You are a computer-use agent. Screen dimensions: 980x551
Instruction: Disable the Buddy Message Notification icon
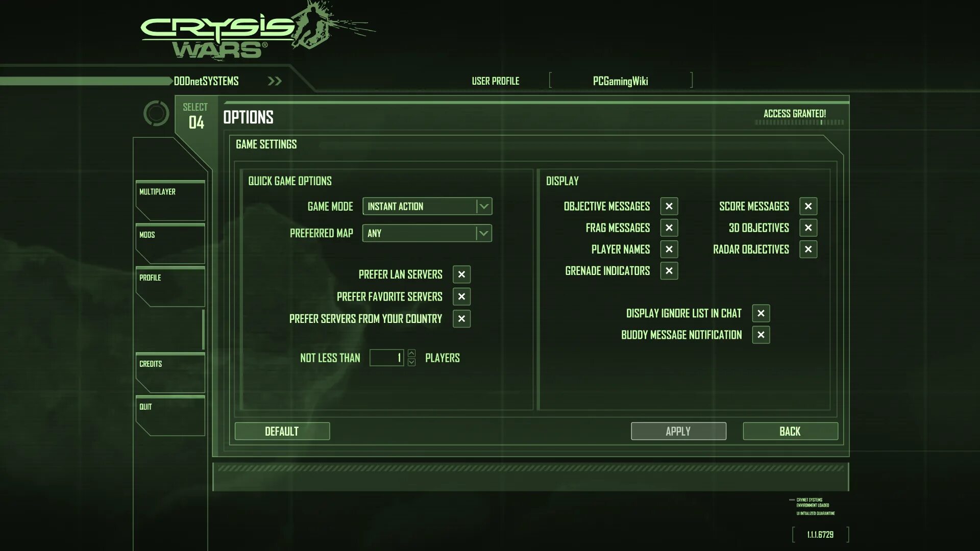(760, 334)
